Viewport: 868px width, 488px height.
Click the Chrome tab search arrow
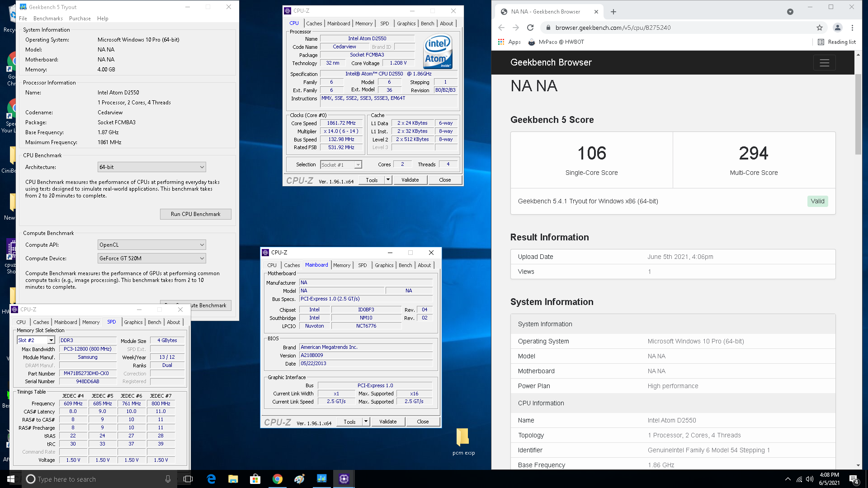(x=790, y=12)
